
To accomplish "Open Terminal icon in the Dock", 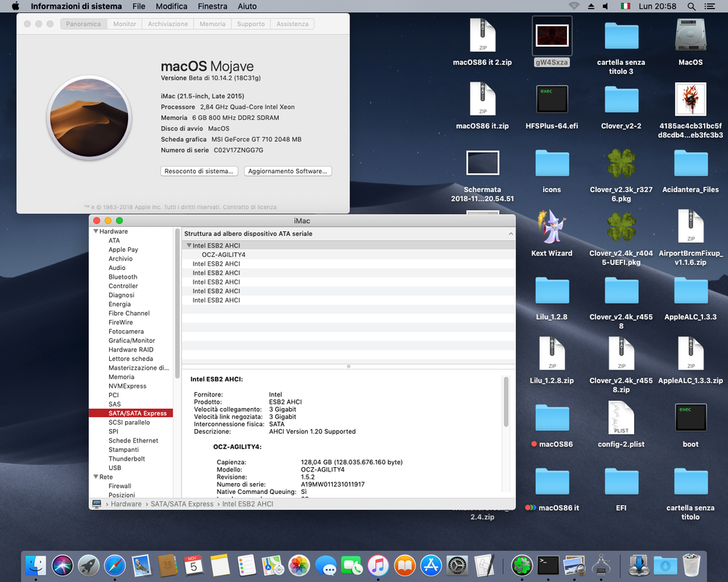I will coord(548,565).
